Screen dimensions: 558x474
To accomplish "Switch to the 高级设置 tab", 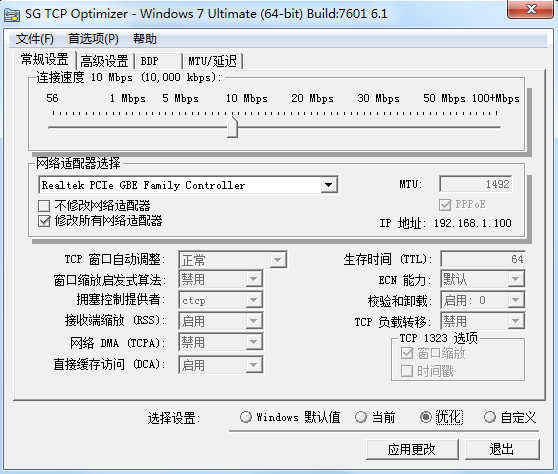I will [104, 61].
